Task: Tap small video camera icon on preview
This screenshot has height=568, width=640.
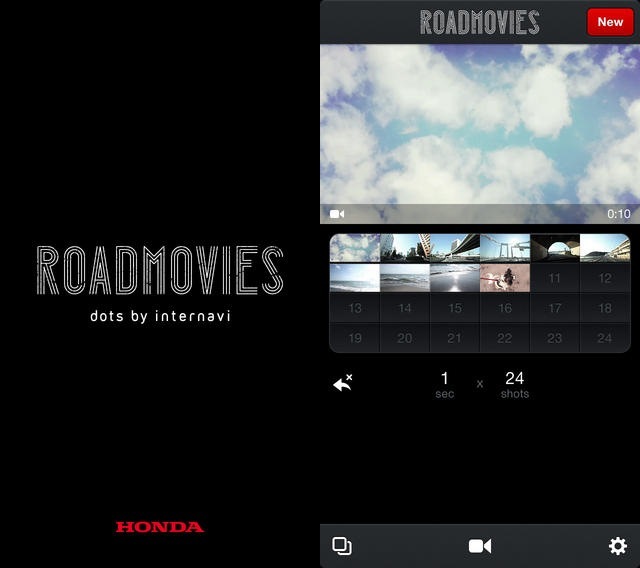Action: pyautogui.click(x=337, y=214)
